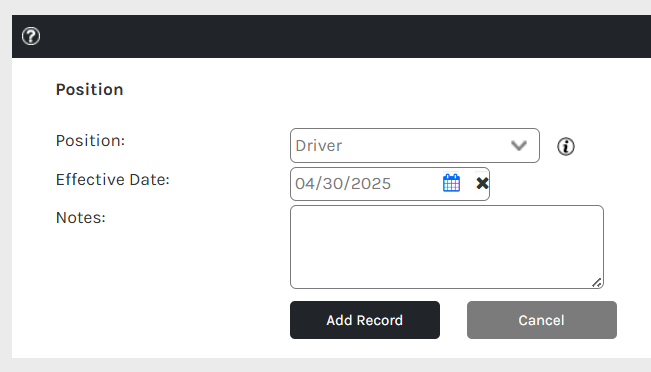Image resolution: width=651 pixels, height=372 pixels.
Task: Select the Driver text in the Position field
Action: pos(318,146)
